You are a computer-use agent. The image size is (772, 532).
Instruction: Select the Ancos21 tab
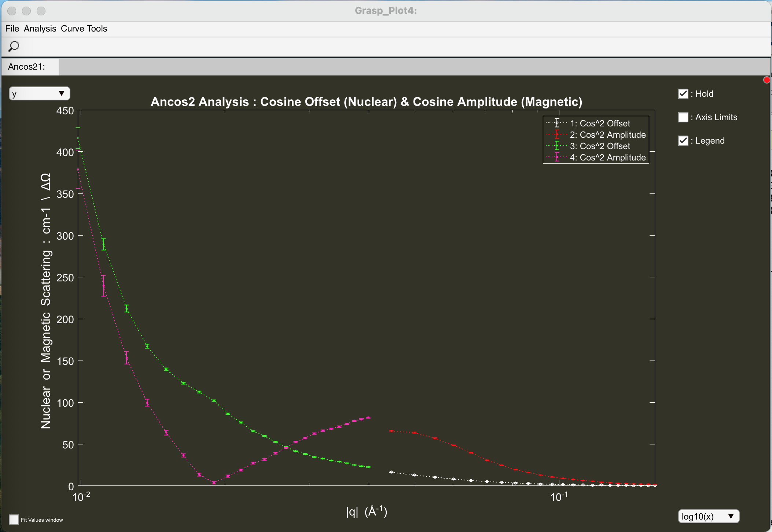coord(27,67)
